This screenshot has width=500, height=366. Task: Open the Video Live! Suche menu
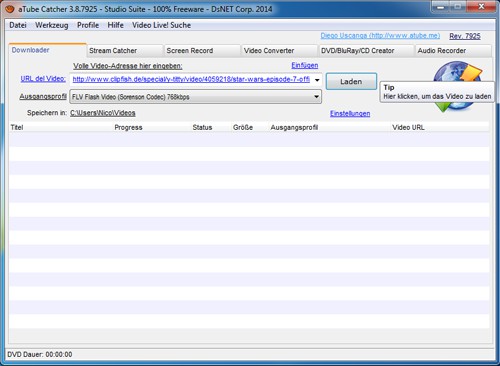click(x=161, y=25)
